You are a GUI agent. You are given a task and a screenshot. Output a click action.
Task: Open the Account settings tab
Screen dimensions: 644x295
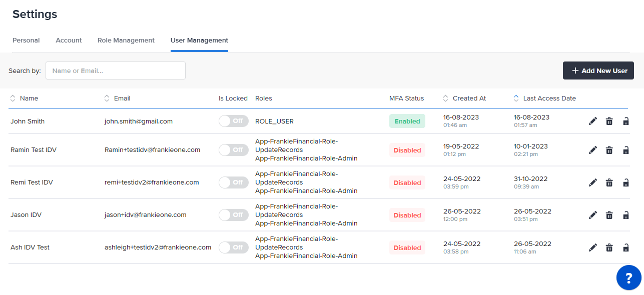(69, 40)
